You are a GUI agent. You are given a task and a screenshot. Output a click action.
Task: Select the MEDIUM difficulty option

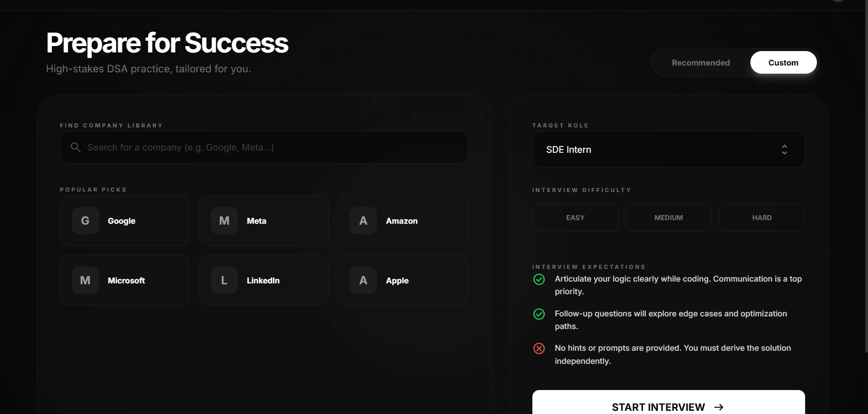668,217
